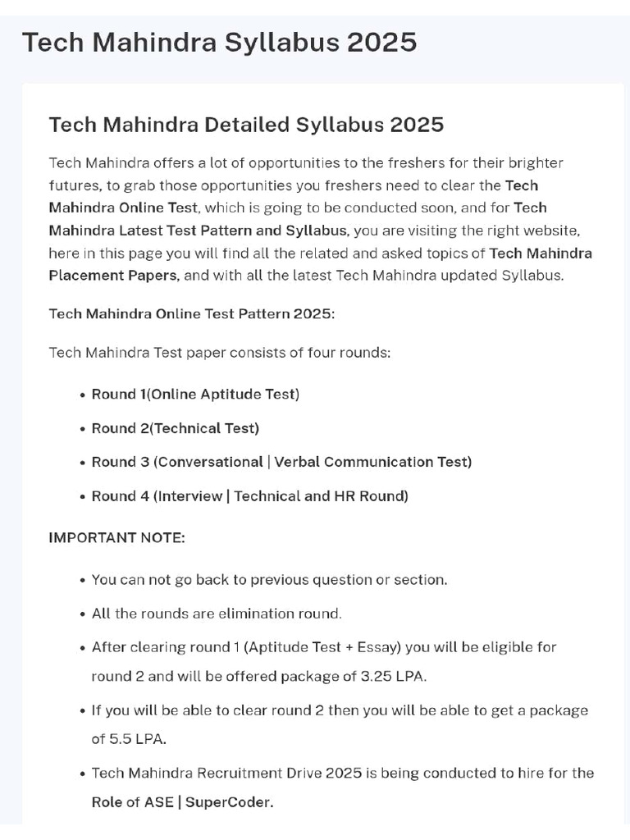Select the Round 2 Technical Test item
Image resolution: width=630 pixels, height=840 pixels.
click(x=175, y=428)
